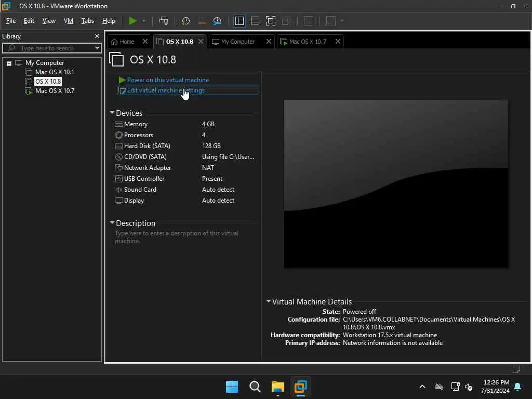532x399 pixels.
Task: Click the stretch guest toolbar icon
Action: [x=331, y=21]
